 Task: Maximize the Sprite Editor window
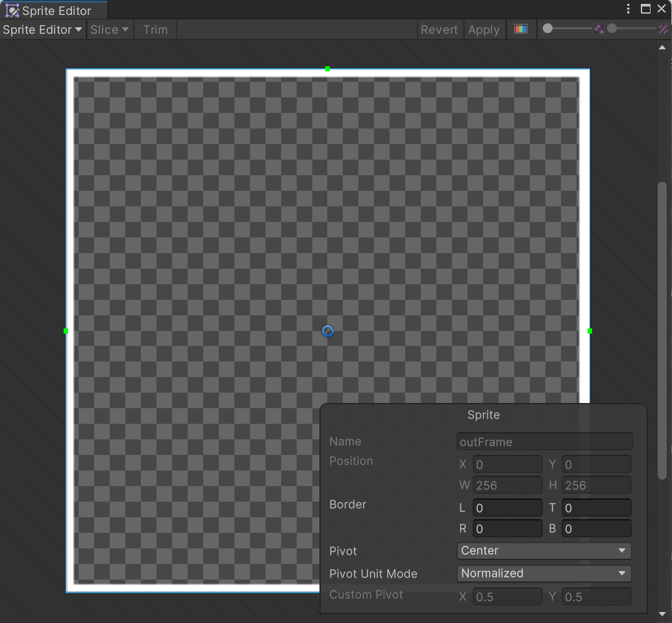645,9
